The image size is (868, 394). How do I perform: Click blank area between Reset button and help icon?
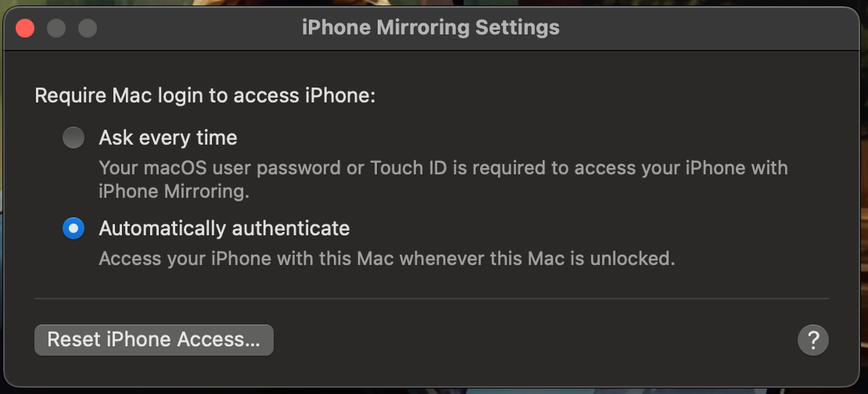point(532,340)
